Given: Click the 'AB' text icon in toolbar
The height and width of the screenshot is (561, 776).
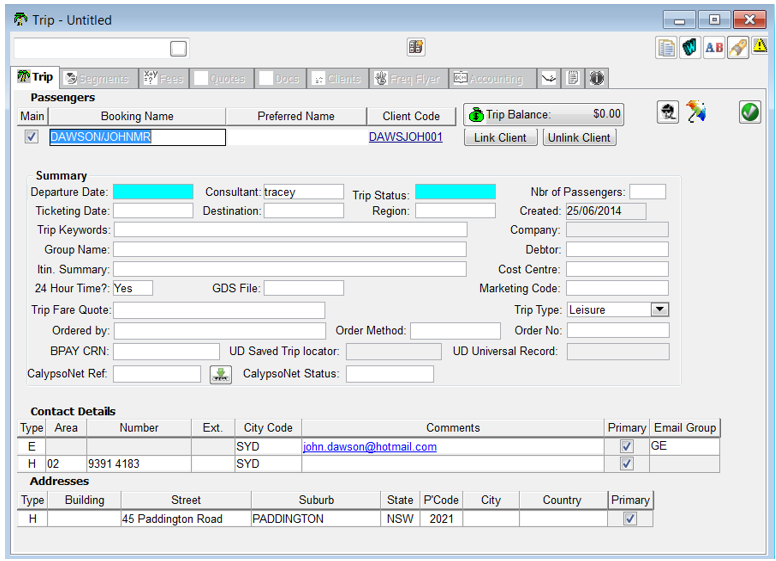Looking at the screenshot, I should 714,48.
